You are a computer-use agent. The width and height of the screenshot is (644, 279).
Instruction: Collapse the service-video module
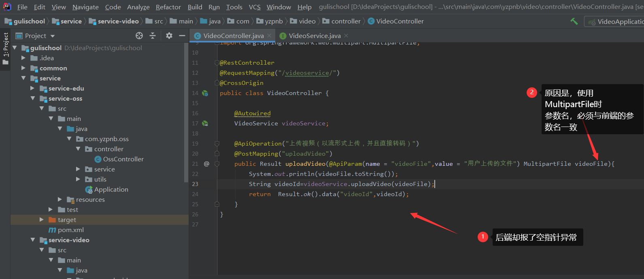tap(32, 240)
